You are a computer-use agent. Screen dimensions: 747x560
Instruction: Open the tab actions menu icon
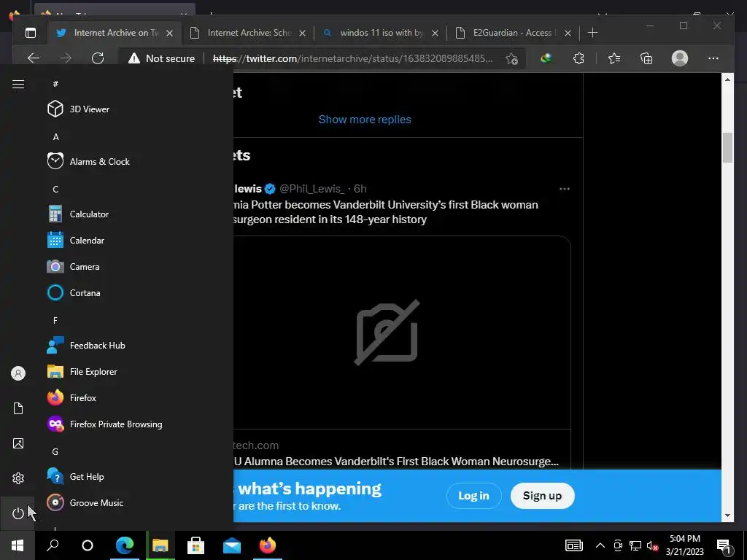[x=31, y=33]
